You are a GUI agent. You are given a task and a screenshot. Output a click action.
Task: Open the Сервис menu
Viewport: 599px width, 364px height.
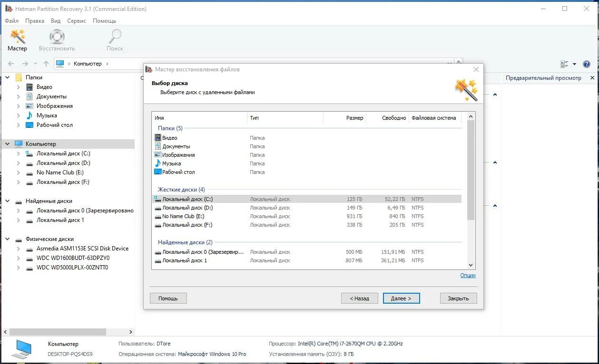[77, 21]
